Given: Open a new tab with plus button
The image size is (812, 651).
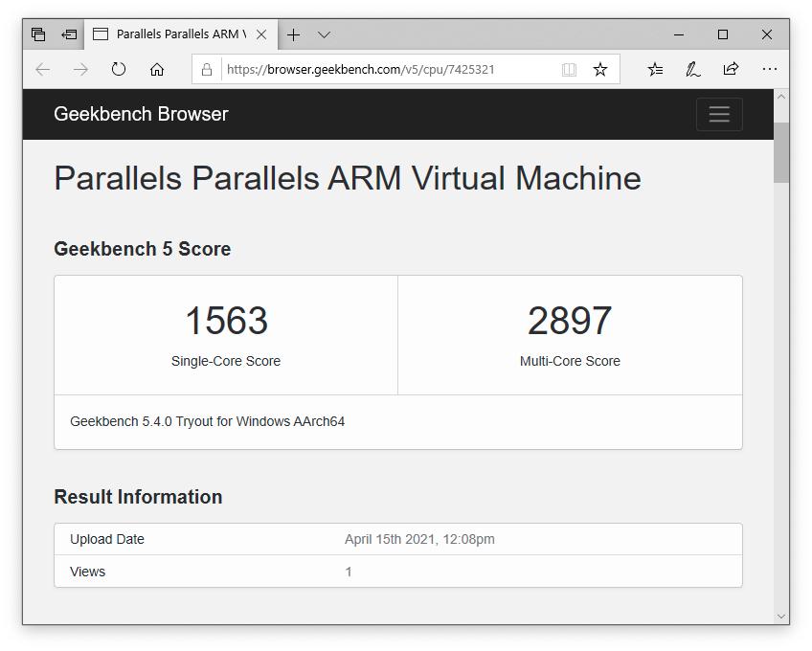Looking at the screenshot, I should coord(294,34).
